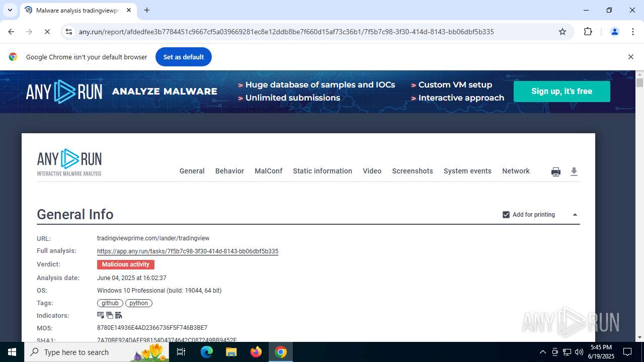Select the Windows 10 Professional OS text
This screenshot has width=644, height=362.
click(x=159, y=291)
